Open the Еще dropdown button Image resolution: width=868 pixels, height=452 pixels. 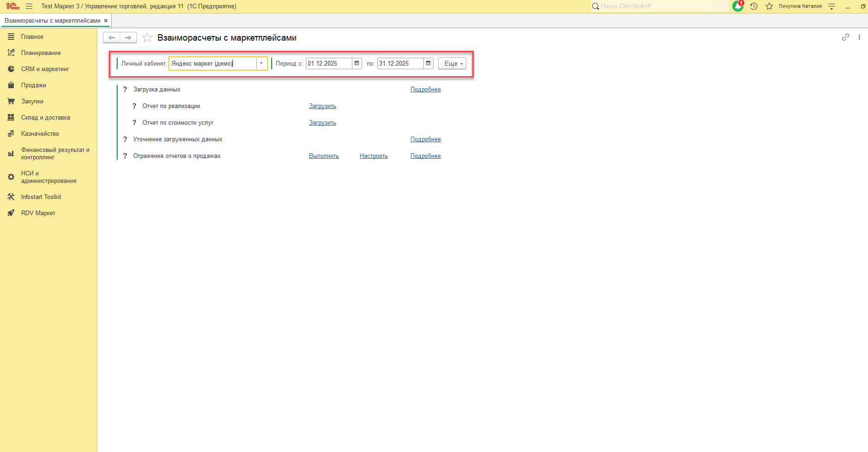pos(452,63)
